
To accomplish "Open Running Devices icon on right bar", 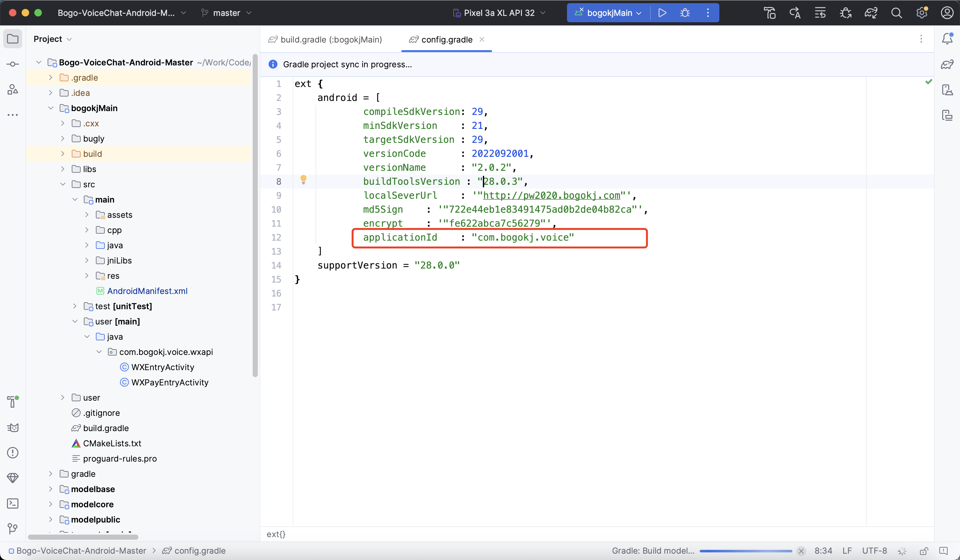I will (947, 115).
